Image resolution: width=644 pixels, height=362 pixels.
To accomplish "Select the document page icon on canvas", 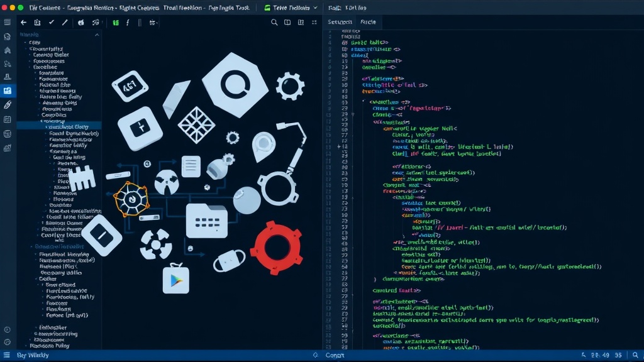I will 191,166.
